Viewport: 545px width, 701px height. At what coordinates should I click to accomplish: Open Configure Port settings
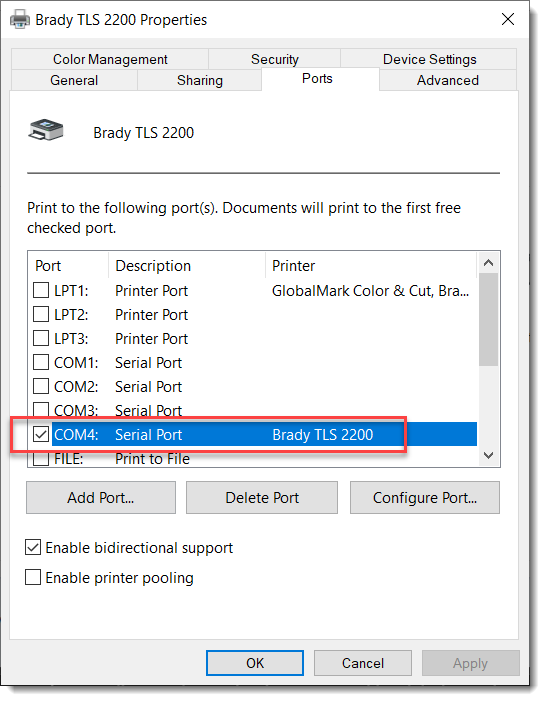click(425, 498)
